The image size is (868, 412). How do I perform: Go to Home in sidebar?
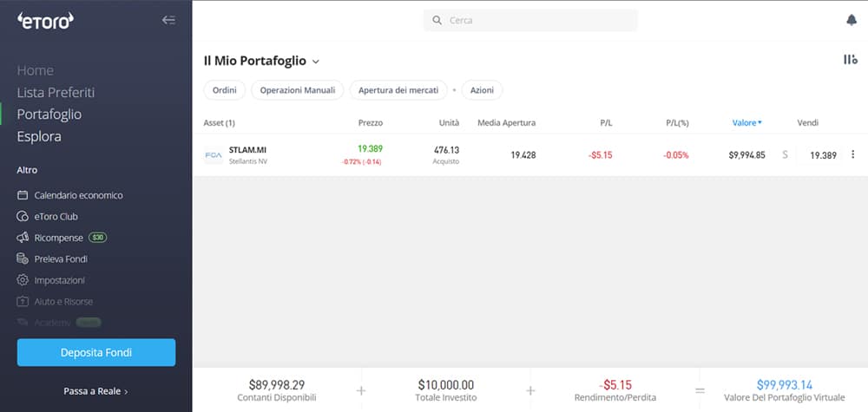click(x=36, y=70)
